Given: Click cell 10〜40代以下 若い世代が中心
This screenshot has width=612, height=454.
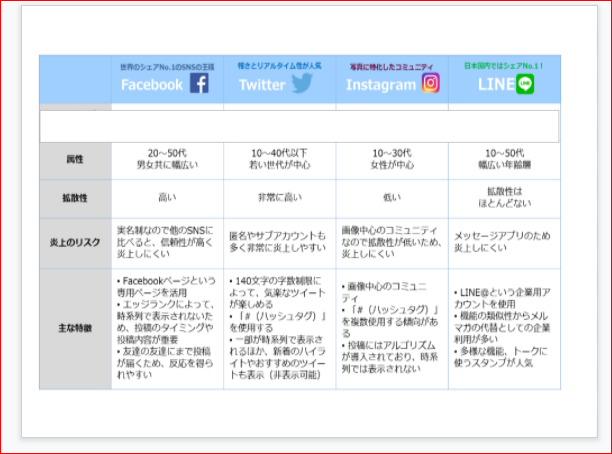Looking at the screenshot, I should pyautogui.click(x=280, y=161).
